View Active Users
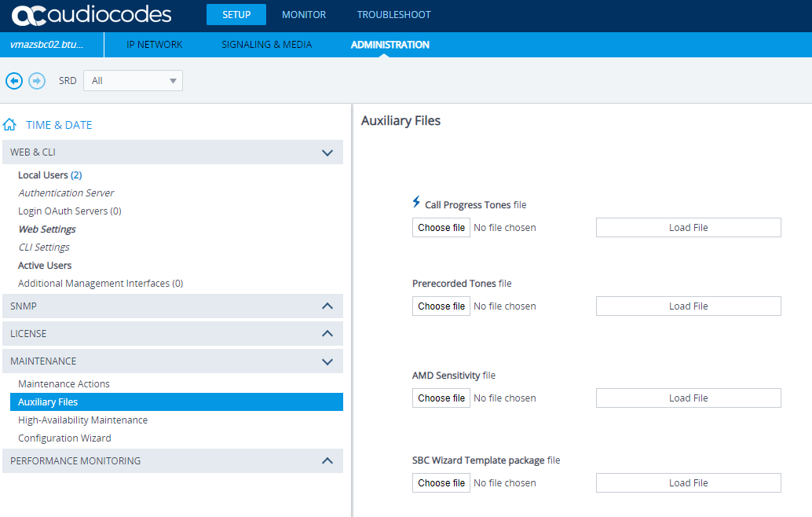 [x=45, y=266]
